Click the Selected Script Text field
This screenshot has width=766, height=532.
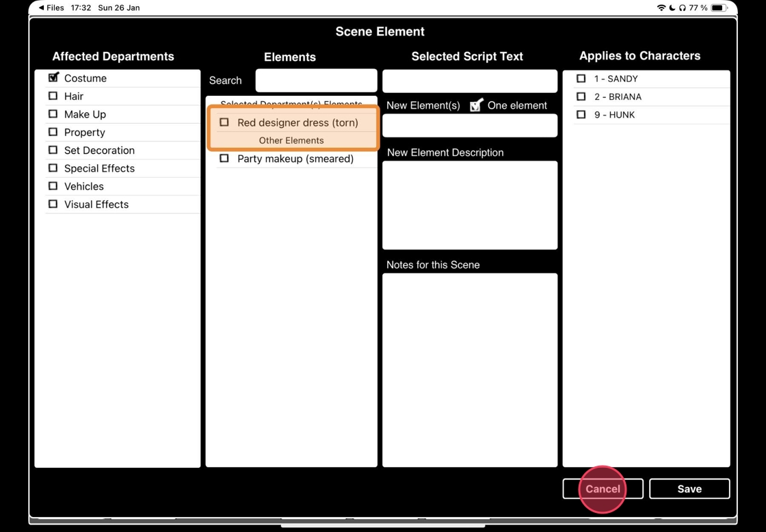[469, 81]
